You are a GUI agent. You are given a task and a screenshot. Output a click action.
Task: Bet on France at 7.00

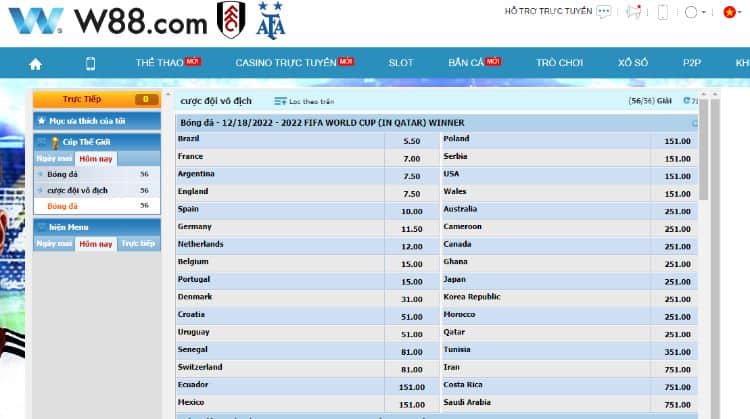(x=411, y=158)
